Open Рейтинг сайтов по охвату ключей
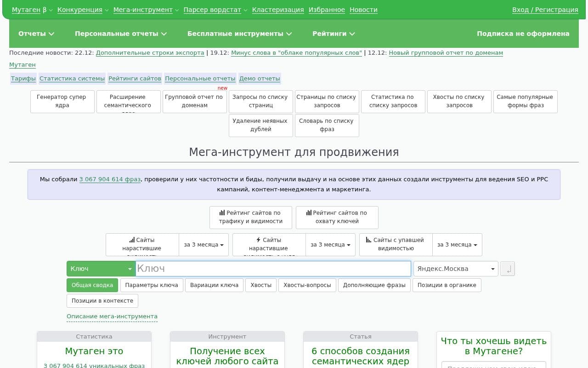 (x=337, y=217)
